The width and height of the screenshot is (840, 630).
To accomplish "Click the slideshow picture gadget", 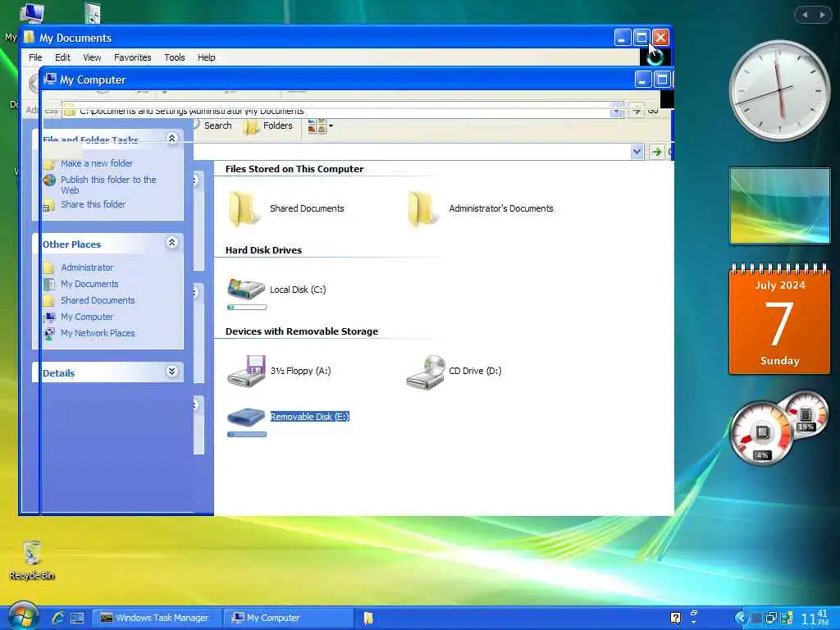I will [x=780, y=206].
